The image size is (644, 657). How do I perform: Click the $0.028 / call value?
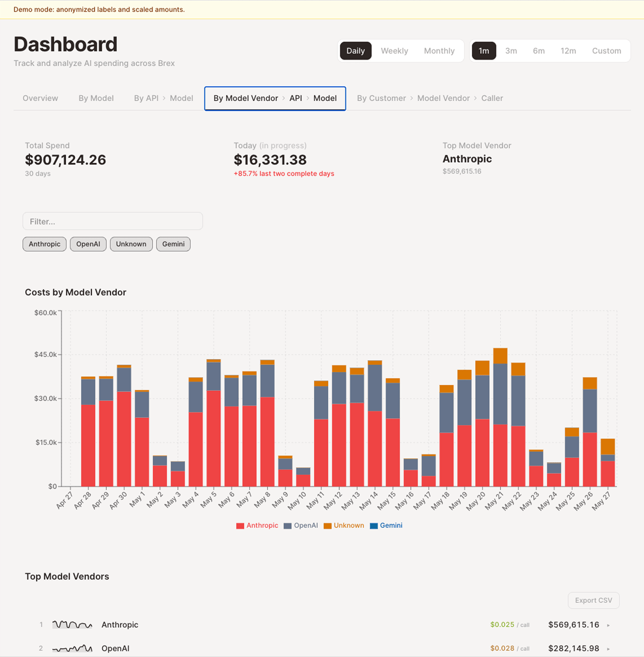tap(510, 648)
